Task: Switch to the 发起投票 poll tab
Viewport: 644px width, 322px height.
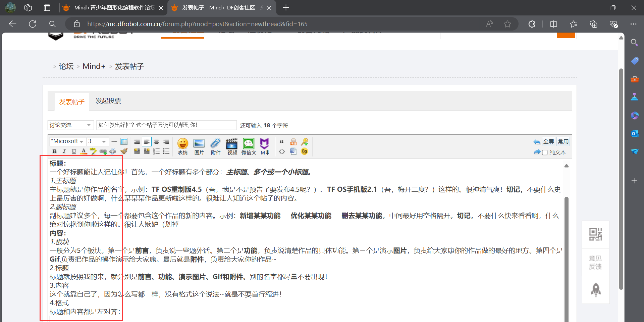Action: (108, 101)
